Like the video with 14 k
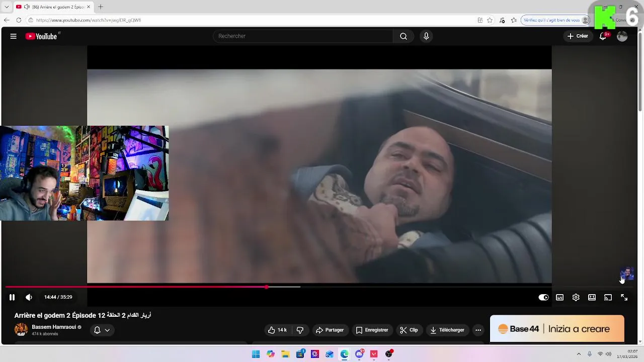The height and width of the screenshot is (362, 644). (277, 330)
